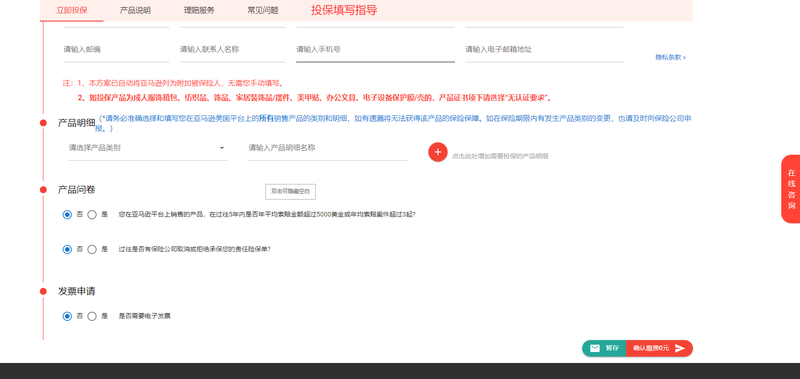Open the 理赔服务 tab
The width and height of the screenshot is (800, 379).
coord(199,10)
